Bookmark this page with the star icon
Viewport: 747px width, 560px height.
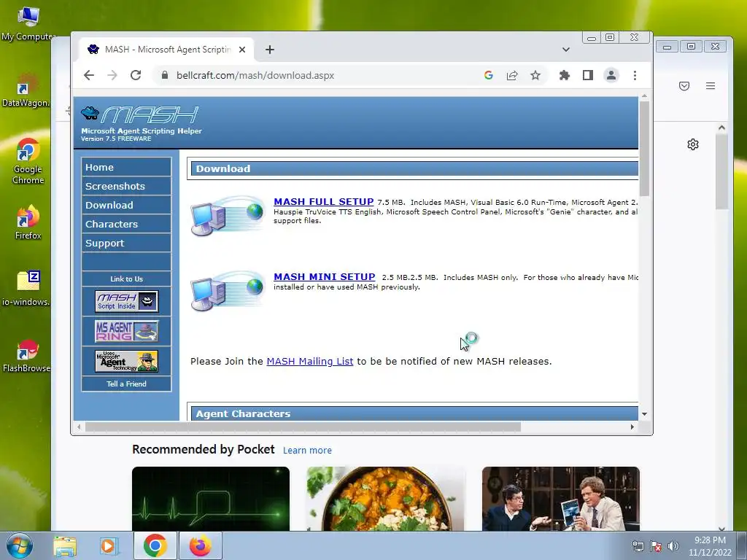535,75
